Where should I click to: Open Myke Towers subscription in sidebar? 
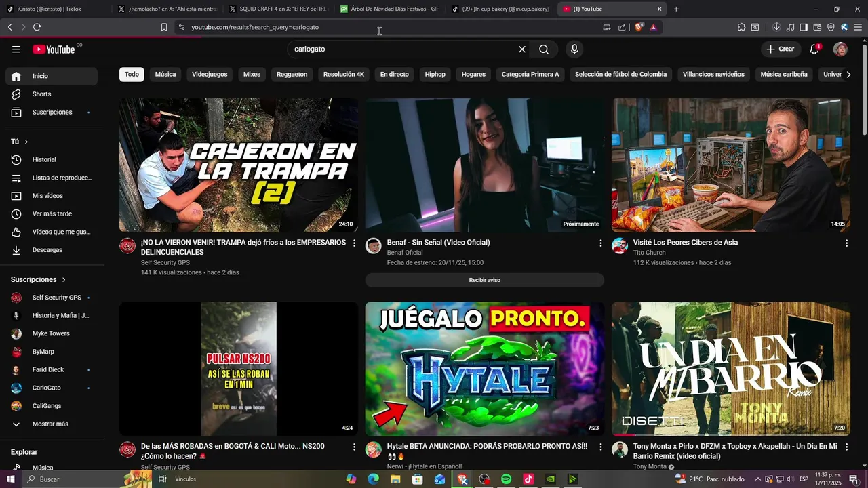[52, 333]
